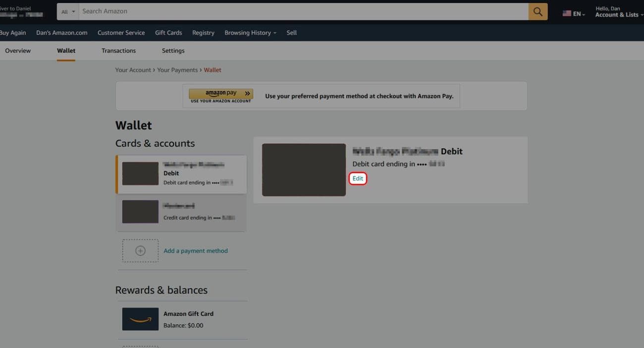Select the debit card thumbnail in list

[x=140, y=174]
